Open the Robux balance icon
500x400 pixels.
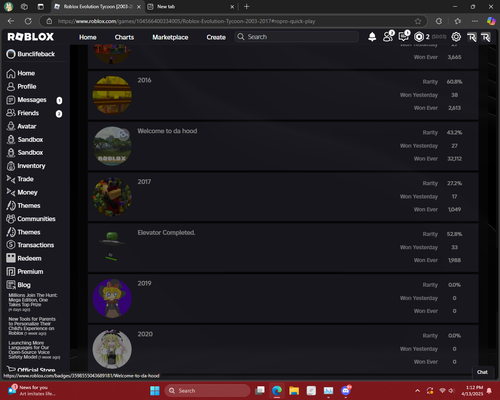(419, 37)
